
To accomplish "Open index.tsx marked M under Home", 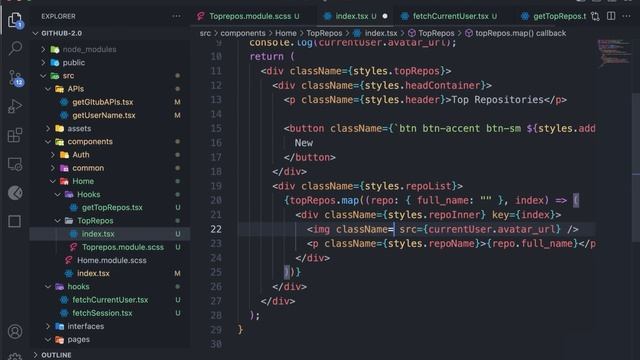I will point(93,273).
